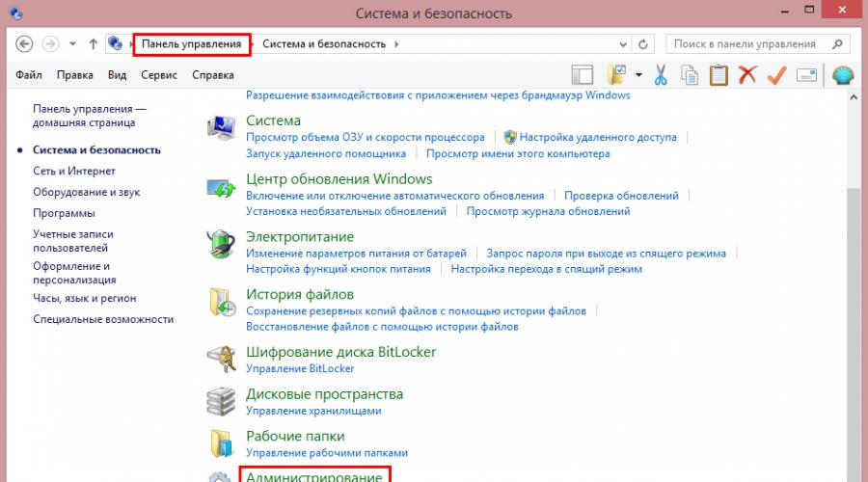Click the Дисковые пространства drives icon

coord(221,402)
